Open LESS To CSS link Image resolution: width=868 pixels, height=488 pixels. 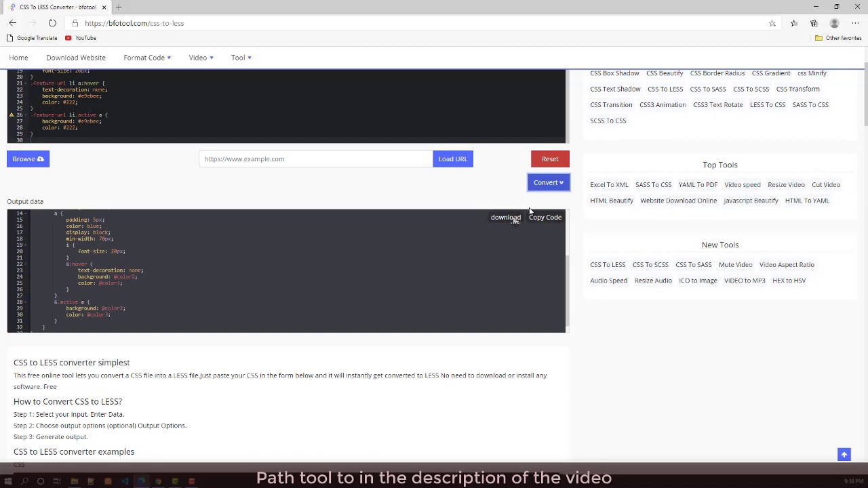click(768, 104)
